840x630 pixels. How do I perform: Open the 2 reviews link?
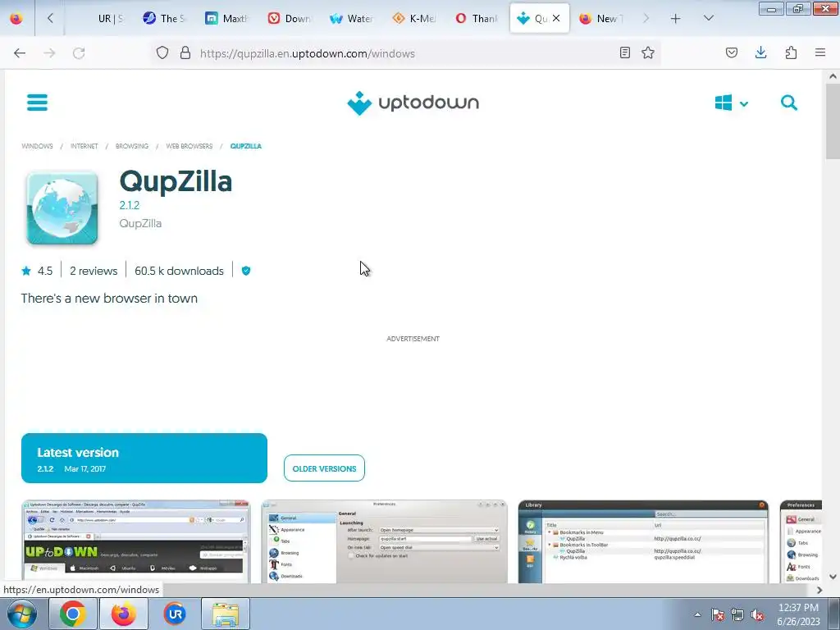coord(94,271)
